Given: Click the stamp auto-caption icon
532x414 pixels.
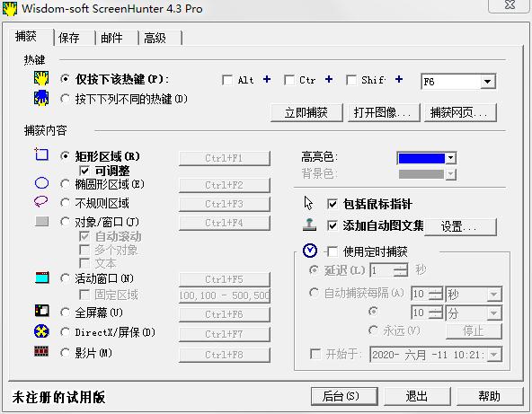Looking at the screenshot, I should [309, 225].
